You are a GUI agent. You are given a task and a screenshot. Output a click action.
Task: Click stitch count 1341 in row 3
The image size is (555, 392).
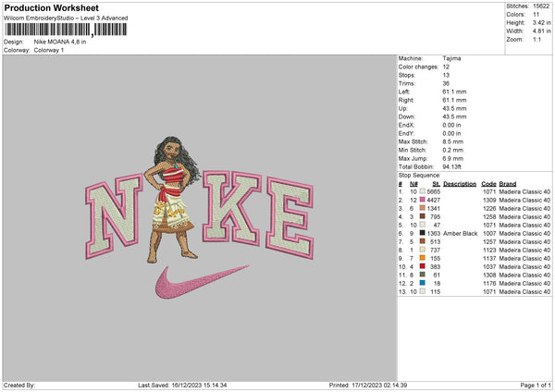[x=434, y=208]
